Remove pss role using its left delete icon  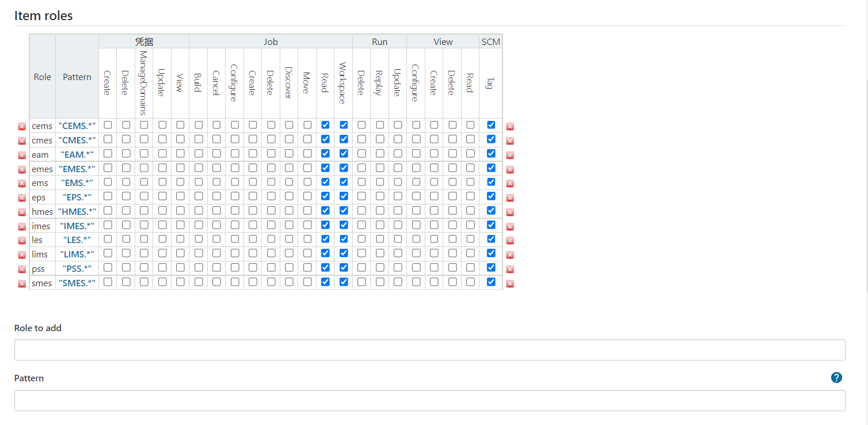click(22, 270)
